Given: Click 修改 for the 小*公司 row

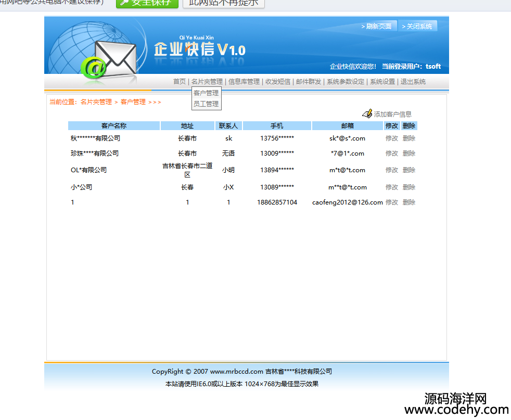Looking at the screenshot, I should click(x=392, y=187).
